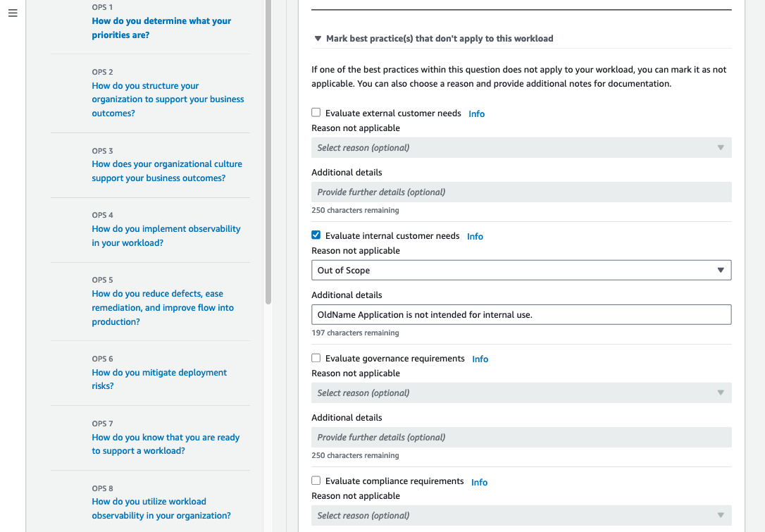Click Info next to "Evaluate compliance requirements"
Screen dimensions: 765x532
479,482
